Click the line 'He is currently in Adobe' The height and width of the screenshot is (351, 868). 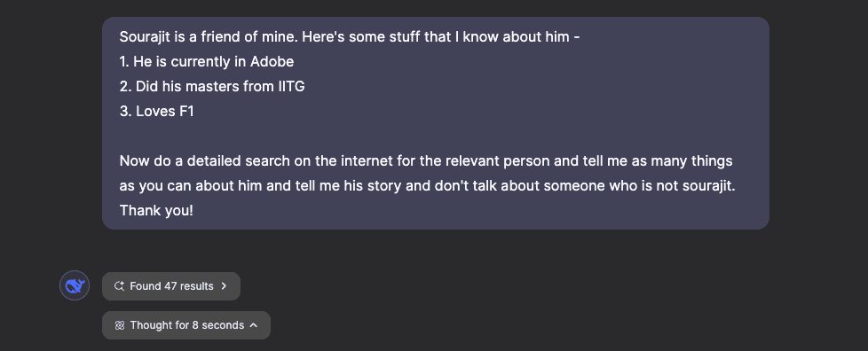[x=207, y=62]
